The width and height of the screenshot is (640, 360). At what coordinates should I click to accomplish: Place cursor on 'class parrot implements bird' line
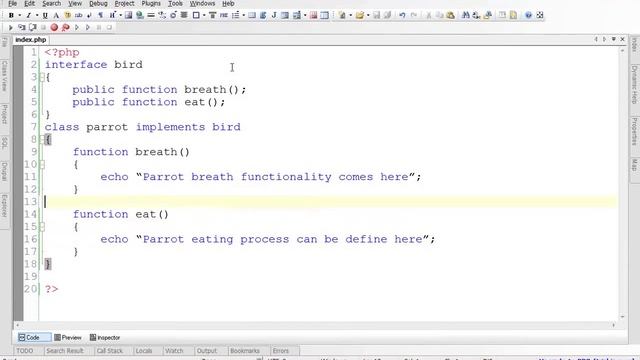(x=143, y=127)
